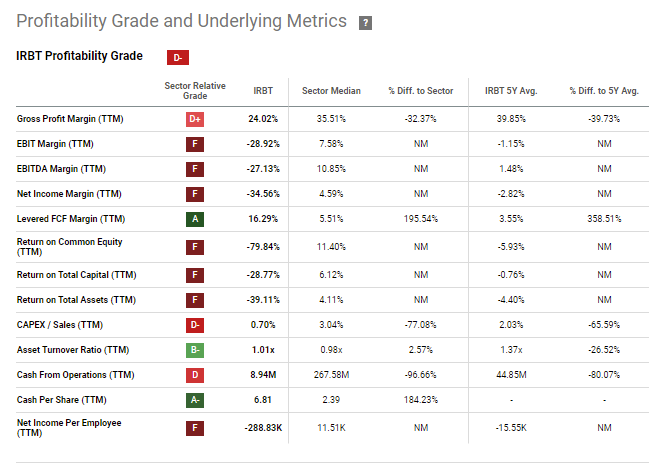Click the Sector Median column header
The width and height of the screenshot is (664, 466).
click(x=331, y=91)
